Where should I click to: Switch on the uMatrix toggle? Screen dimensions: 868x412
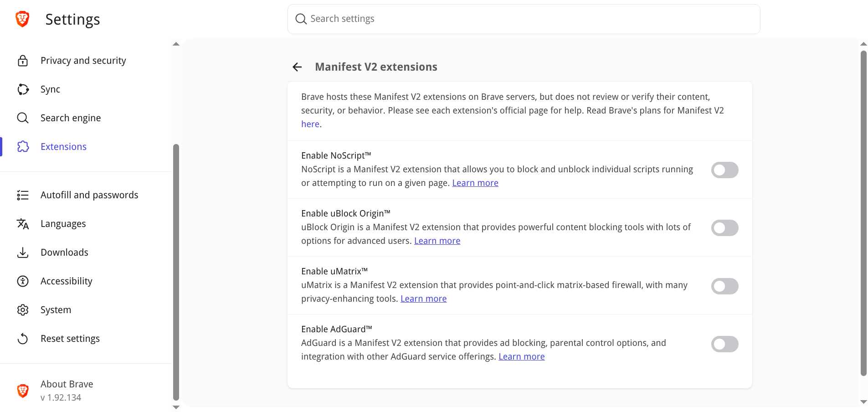pos(724,286)
